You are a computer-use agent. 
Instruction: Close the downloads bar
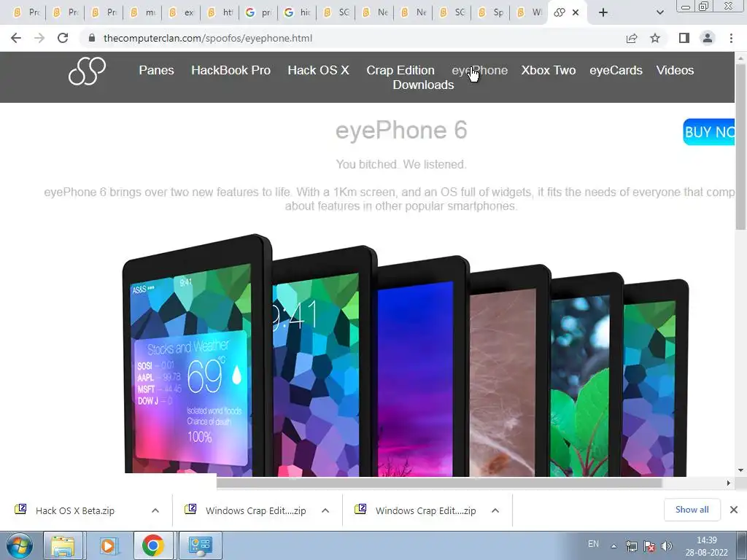click(734, 510)
